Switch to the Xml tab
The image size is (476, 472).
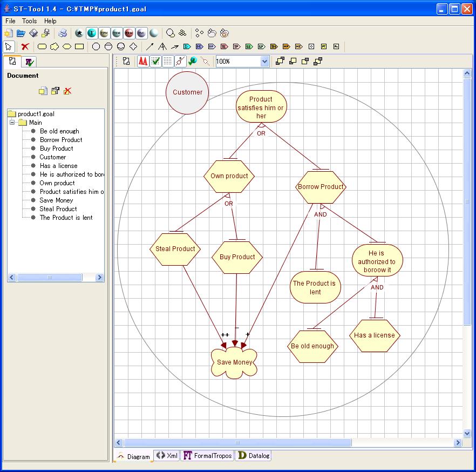167,456
